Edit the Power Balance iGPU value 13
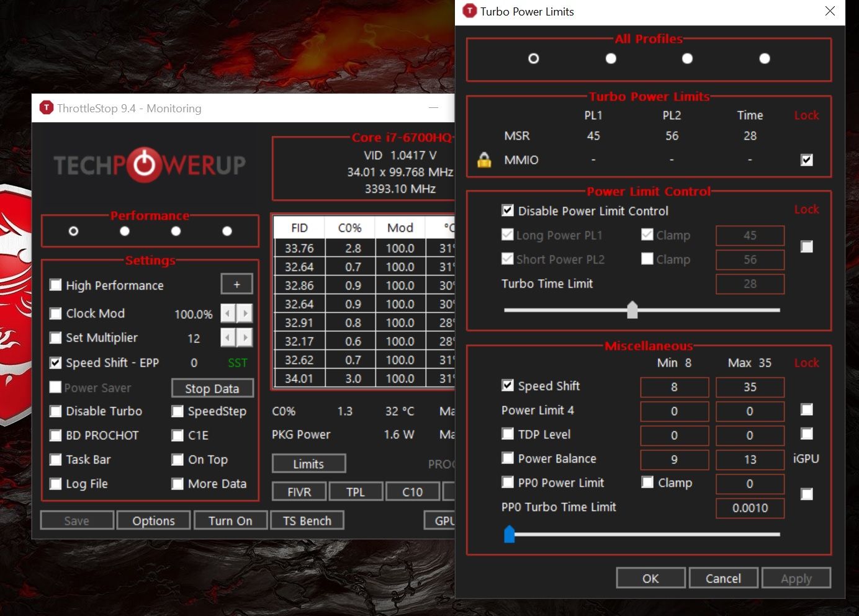Screen dimensions: 859x616 [x=750, y=460]
